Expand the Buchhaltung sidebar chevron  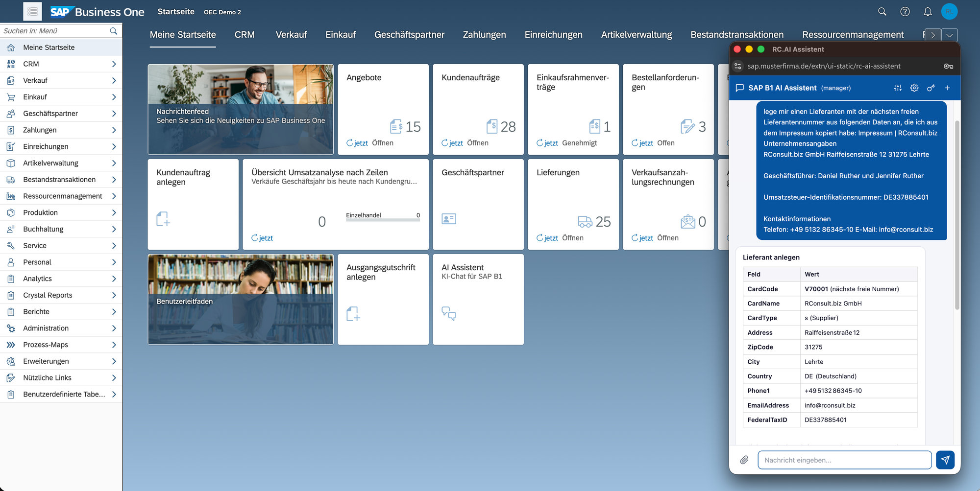(114, 229)
